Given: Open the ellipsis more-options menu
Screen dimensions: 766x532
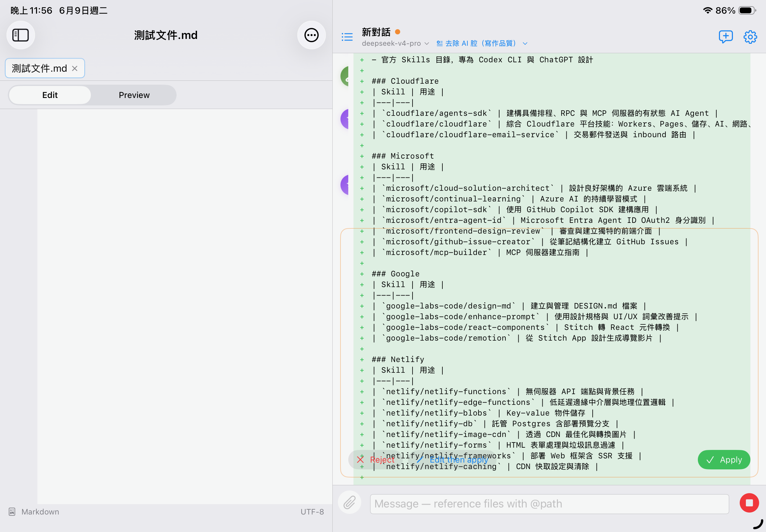Looking at the screenshot, I should click(x=311, y=35).
